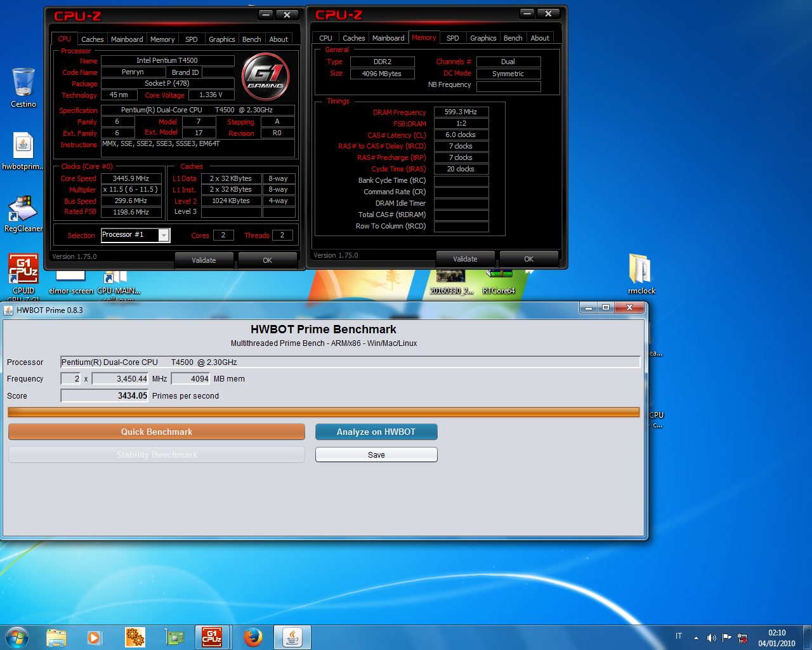Screen dimensions: 812x650
Task: Open the circuit board taskbar application
Action: (x=174, y=637)
